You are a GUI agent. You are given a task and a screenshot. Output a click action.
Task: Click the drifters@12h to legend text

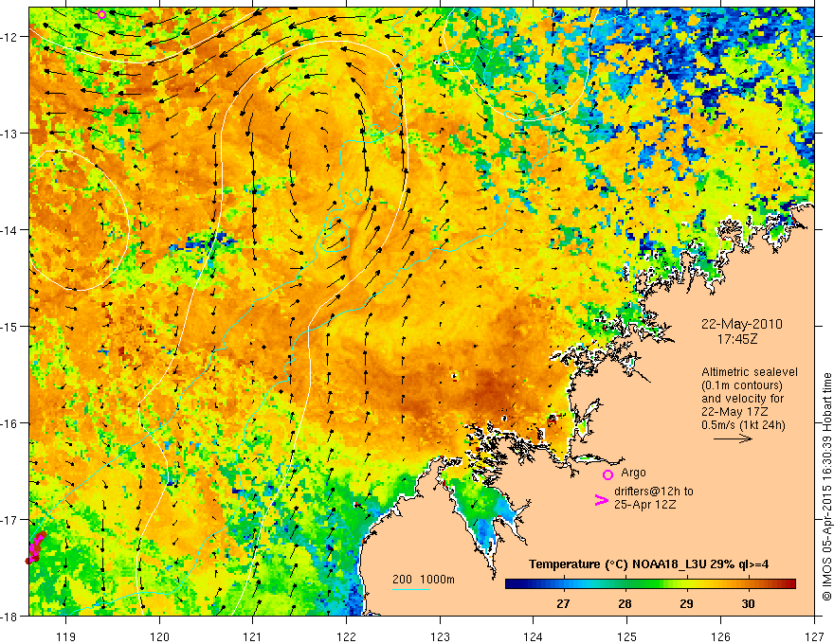pyautogui.click(x=654, y=492)
